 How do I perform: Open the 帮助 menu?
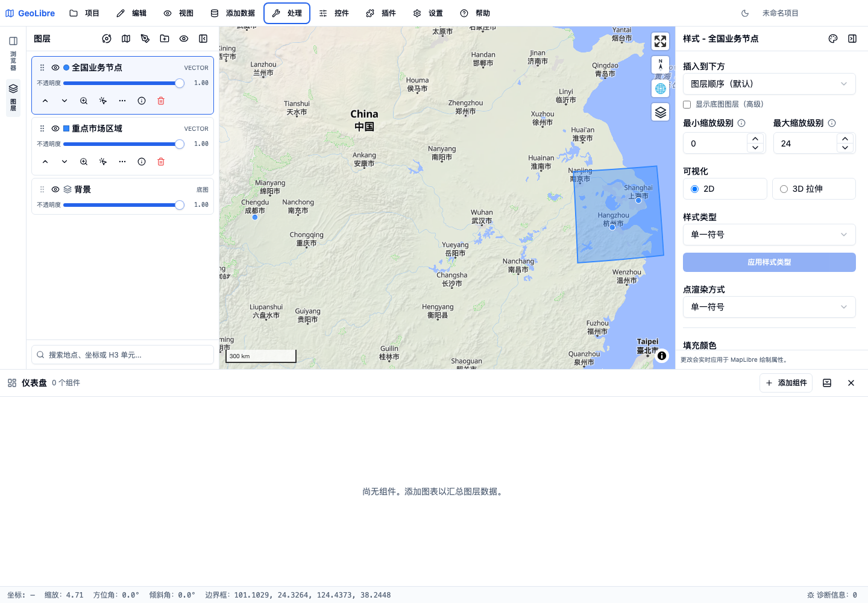coord(475,13)
